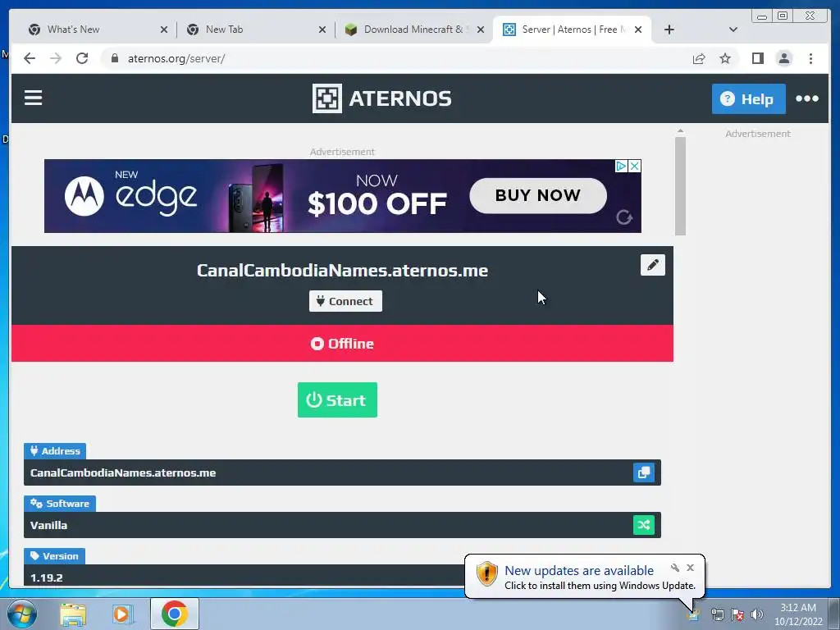
Task: Bookmark this page with the star icon
Action: 725,58
